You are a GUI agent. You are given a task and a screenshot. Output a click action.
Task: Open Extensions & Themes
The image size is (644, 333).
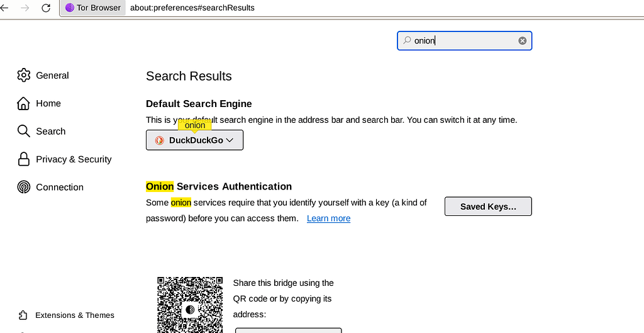point(67,315)
